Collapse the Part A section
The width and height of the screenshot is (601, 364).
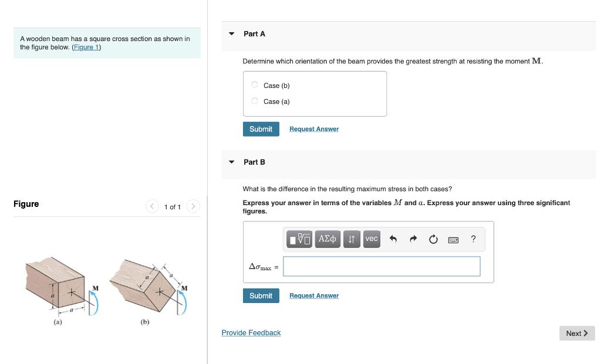pos(231,34)
